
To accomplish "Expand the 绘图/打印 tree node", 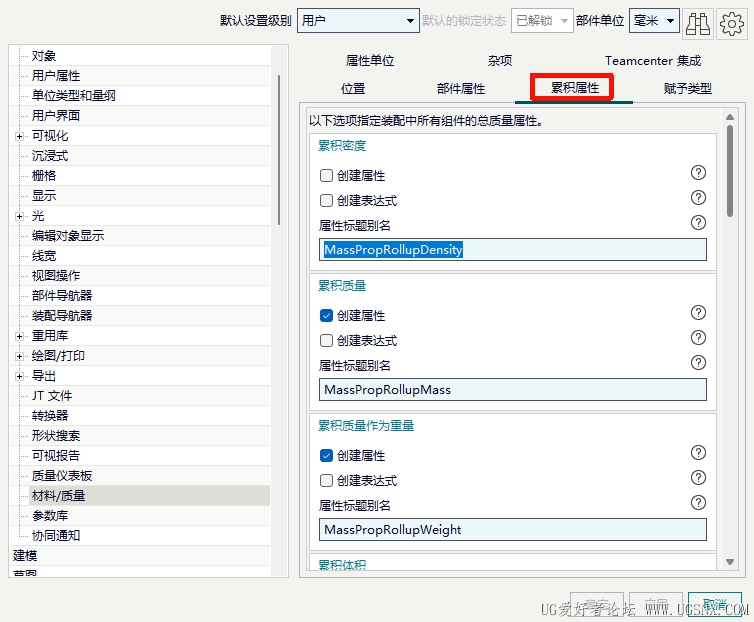I will (x=19, y=356).
